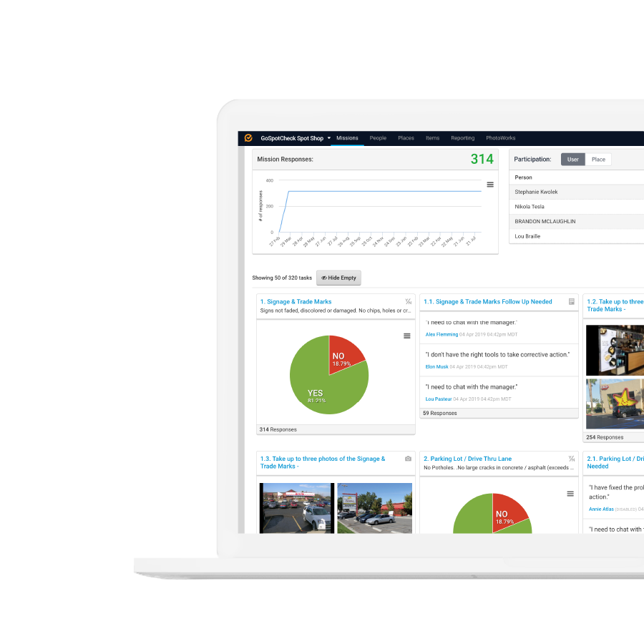Click the green YES pie slice

point(316,393)
